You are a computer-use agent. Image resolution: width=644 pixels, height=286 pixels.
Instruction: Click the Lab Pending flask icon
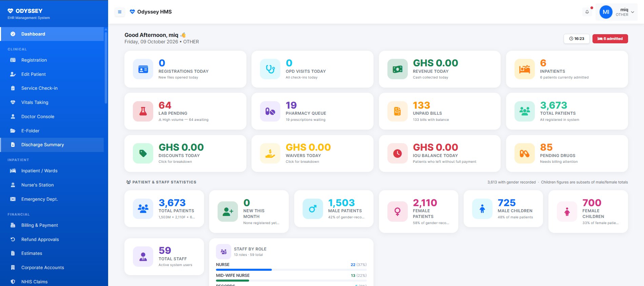click(x=143, y=111)
